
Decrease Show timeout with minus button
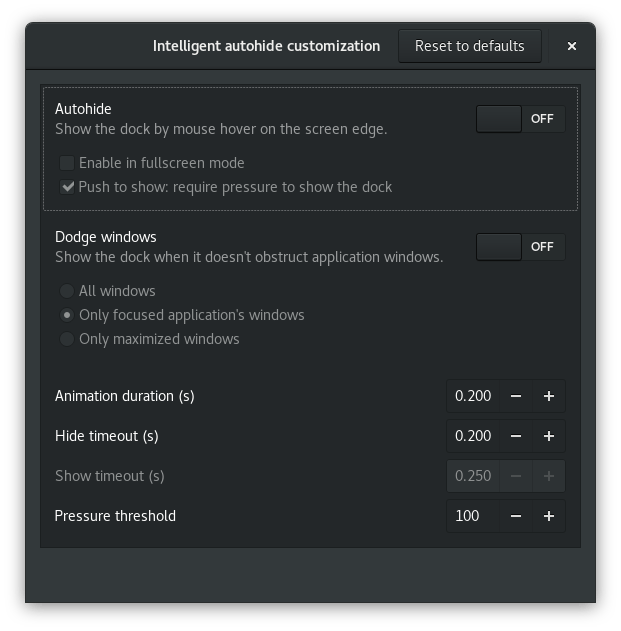point(516,476)
